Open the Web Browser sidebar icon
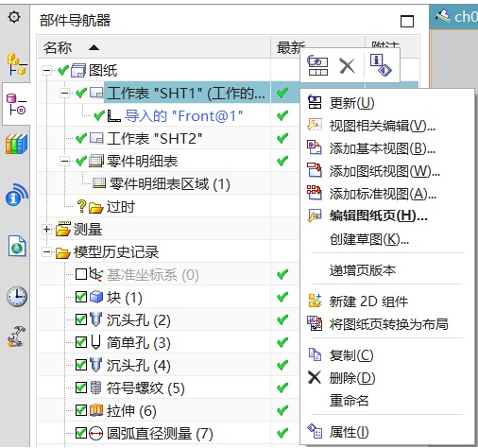This screenshot has height=448, width=478. click(x=17, y=246)
